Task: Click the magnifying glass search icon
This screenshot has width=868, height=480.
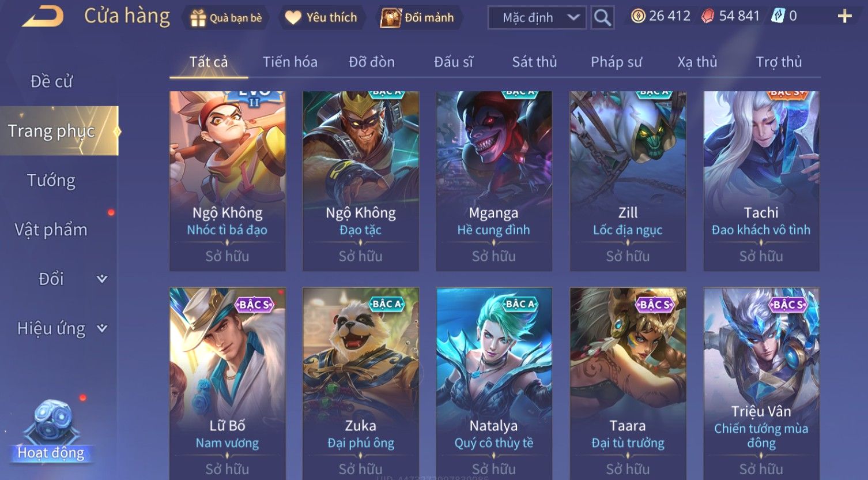Action: click(602, 18)
